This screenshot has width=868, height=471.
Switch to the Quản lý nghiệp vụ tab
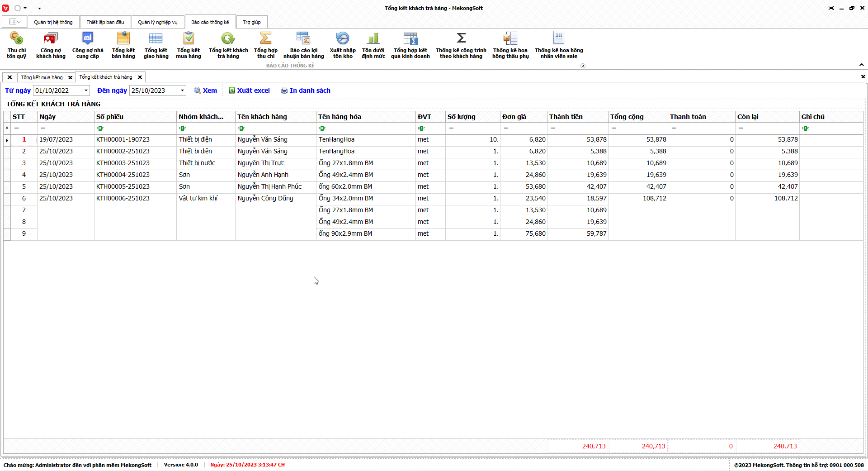tap(158, 22)
